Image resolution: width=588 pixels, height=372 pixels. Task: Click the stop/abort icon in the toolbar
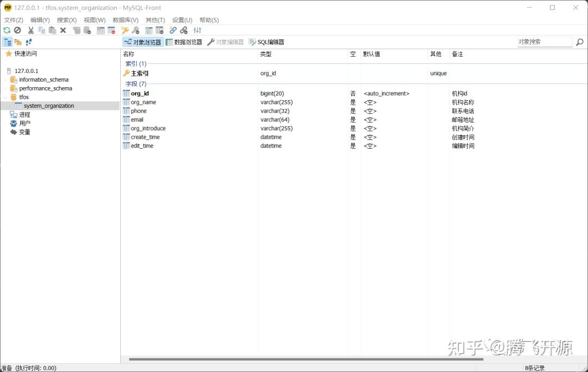click(17, 31)
